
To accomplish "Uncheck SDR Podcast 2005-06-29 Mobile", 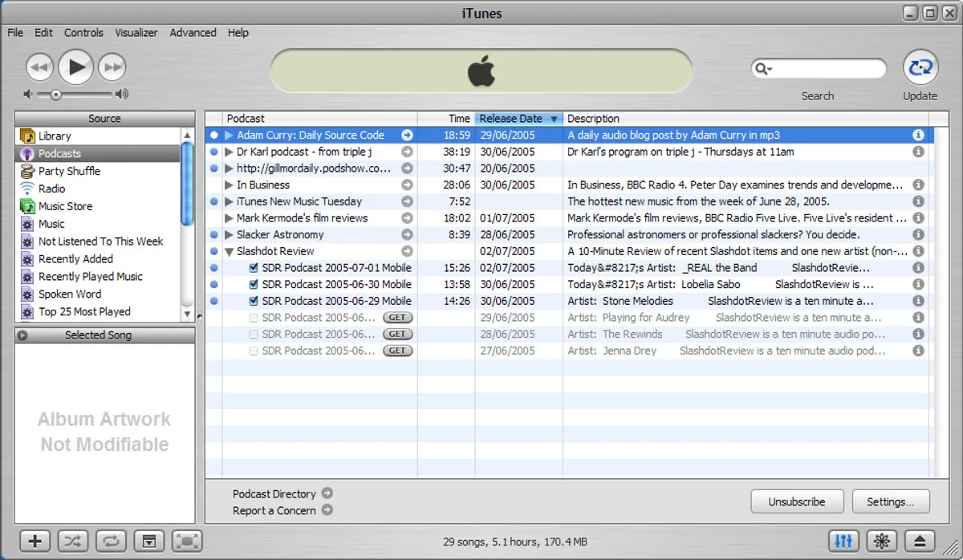I will click(254, 301).
